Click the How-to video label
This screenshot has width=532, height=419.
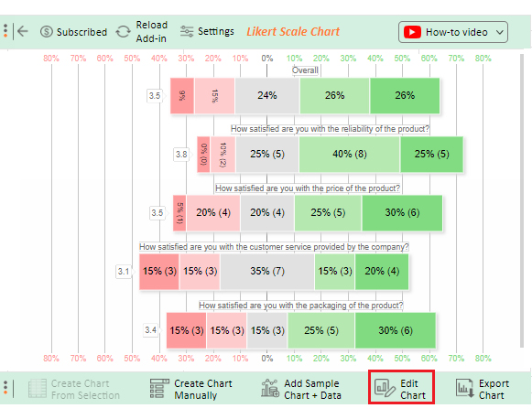click(456, 32)
